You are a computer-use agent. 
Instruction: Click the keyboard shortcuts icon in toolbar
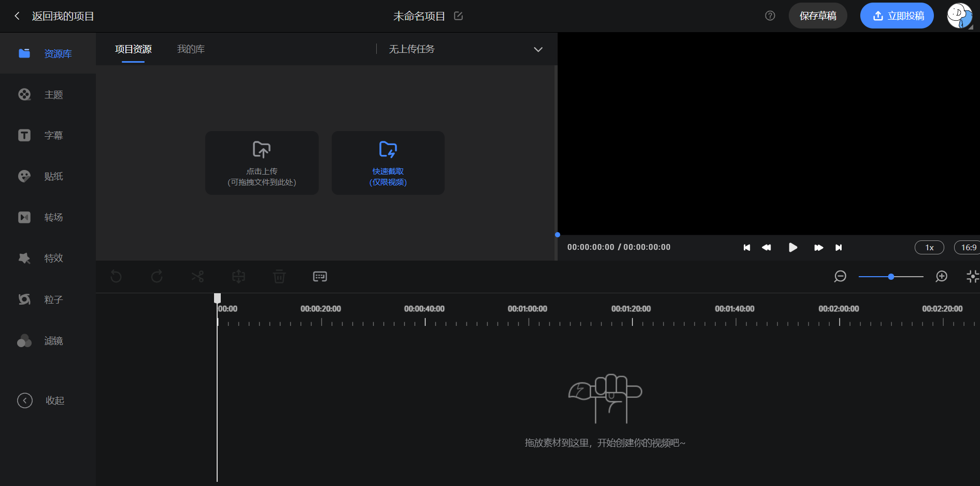(x=320, y=277)
